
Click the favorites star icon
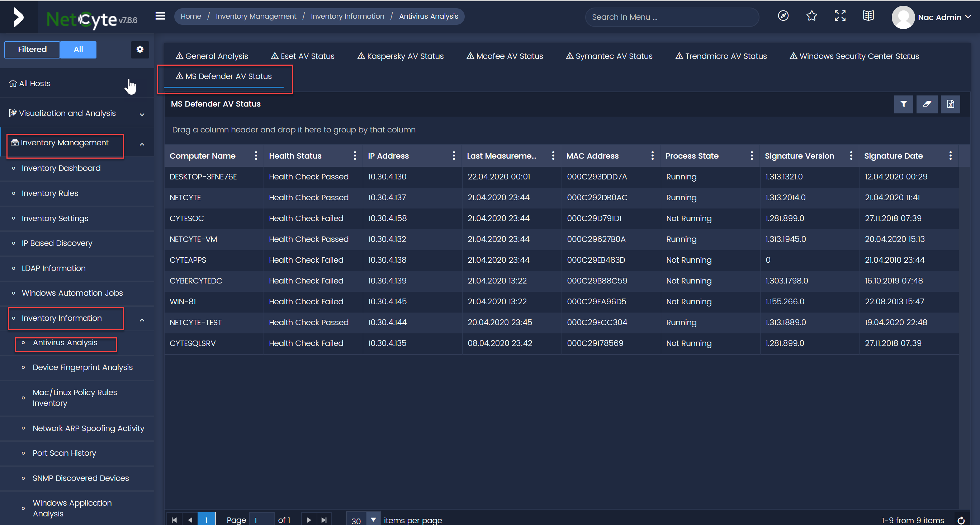click(811, 16)
